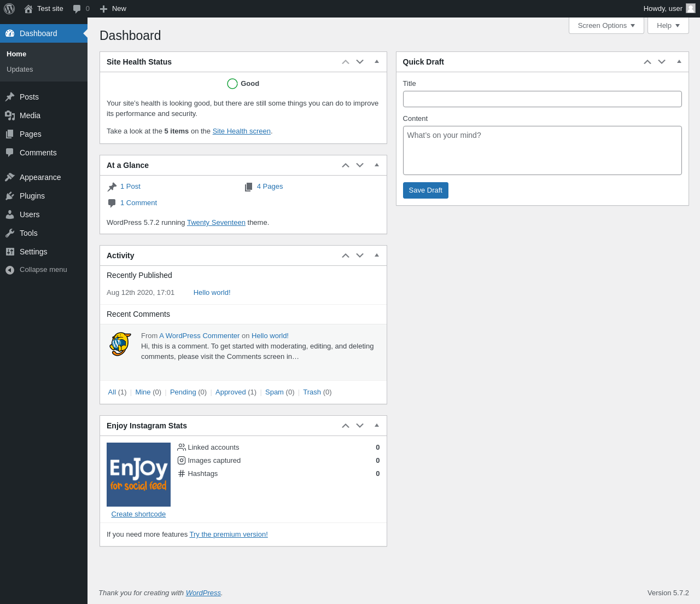The width and height of the screenshot is (700, 604).
Task: Move Activity widget down
Action: coord(360,255)
